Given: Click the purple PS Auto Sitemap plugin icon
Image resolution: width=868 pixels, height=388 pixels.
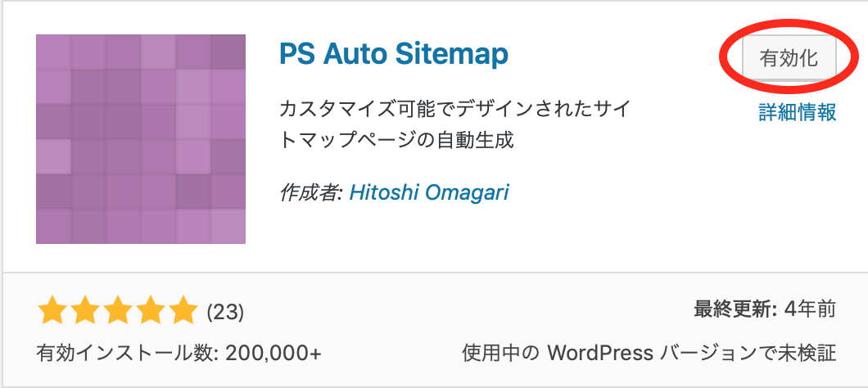Looking at the screenshot, I should [x=141, y=139].
